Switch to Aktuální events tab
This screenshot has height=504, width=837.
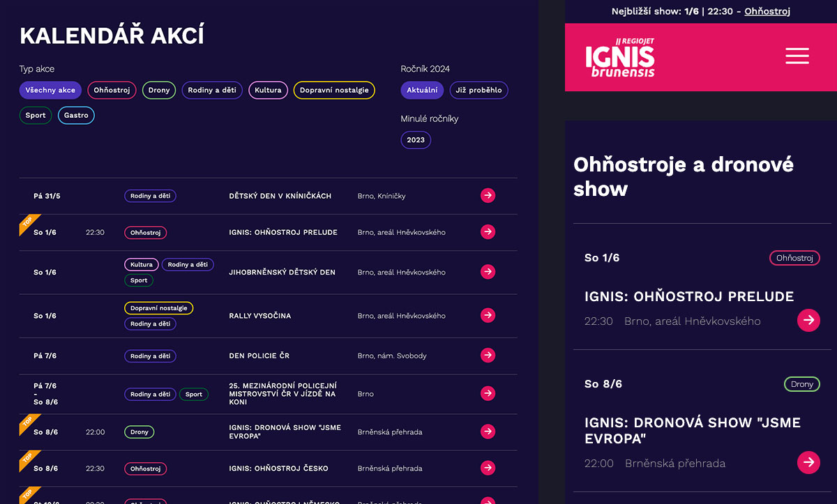pos(422,91)
